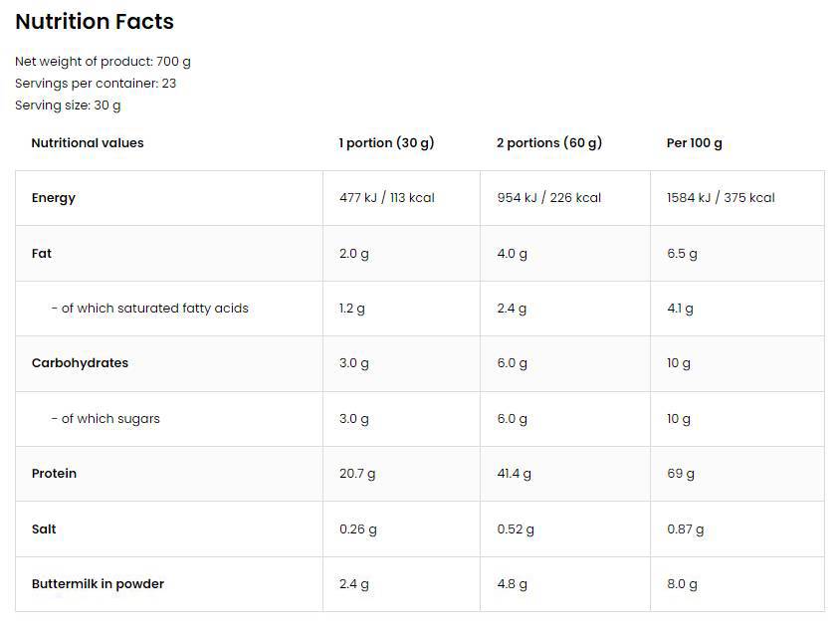Click the net weight of product line
The image size is (840, 631).
(103, 62)
